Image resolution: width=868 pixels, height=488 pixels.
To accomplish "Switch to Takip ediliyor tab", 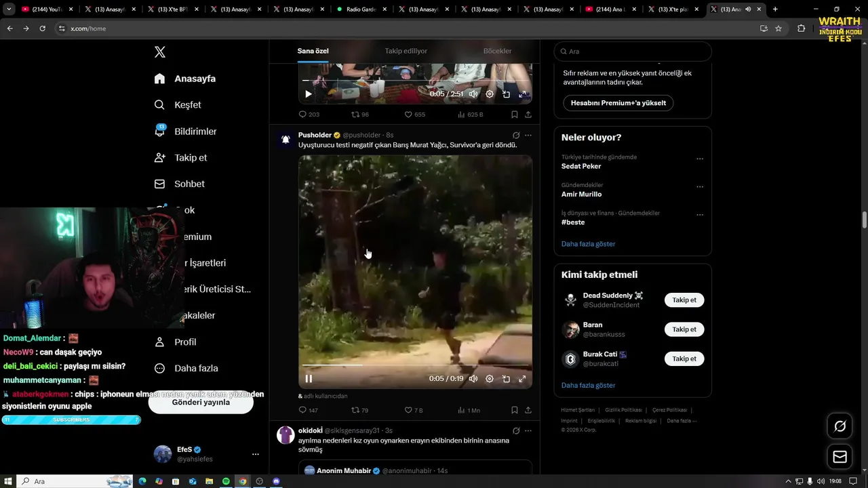I will pyautogui.click(x=406, y=51).
